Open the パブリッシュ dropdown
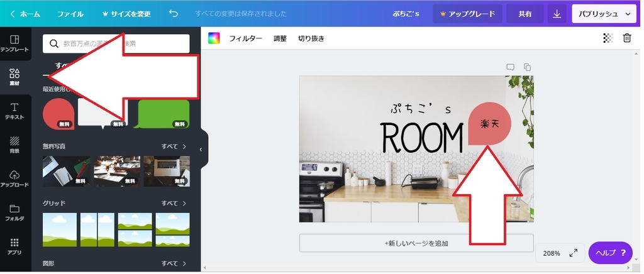This screenshot has height=274, width=644. (x=604, y=14)
